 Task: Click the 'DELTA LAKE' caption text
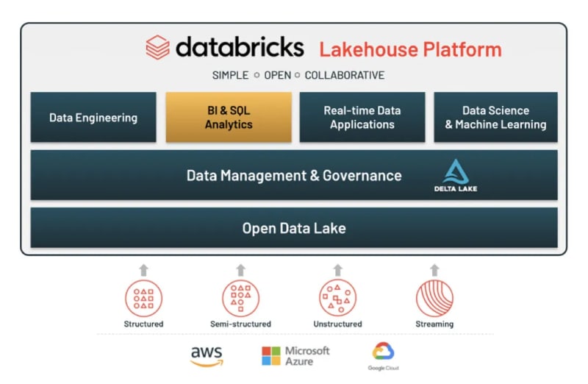tap(456, 189)
